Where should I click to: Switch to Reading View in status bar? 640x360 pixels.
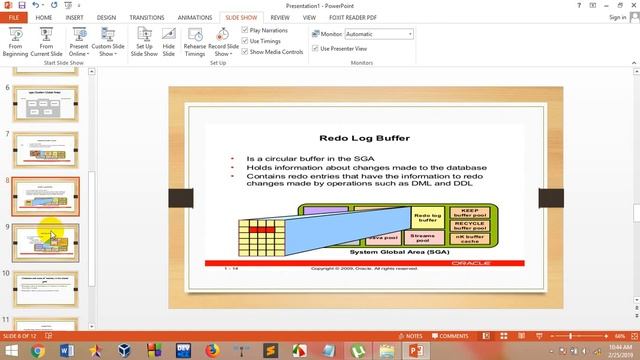point(521,336)
